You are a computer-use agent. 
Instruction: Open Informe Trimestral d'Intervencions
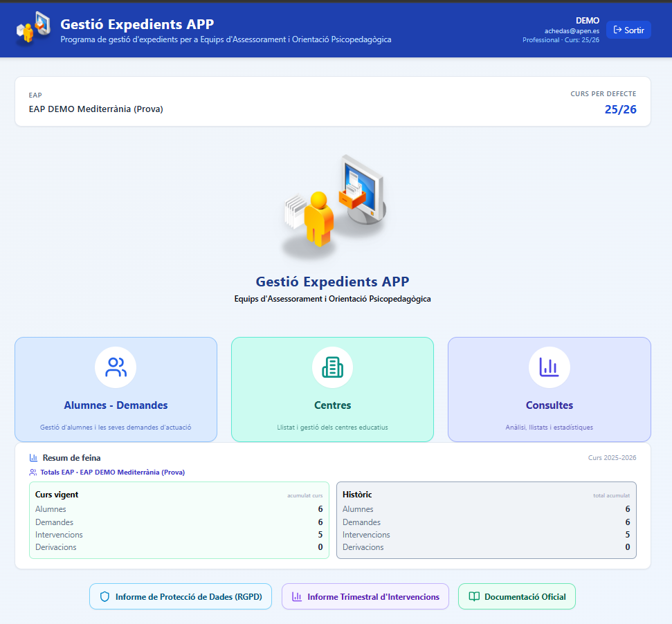click(x=365, y=596)
